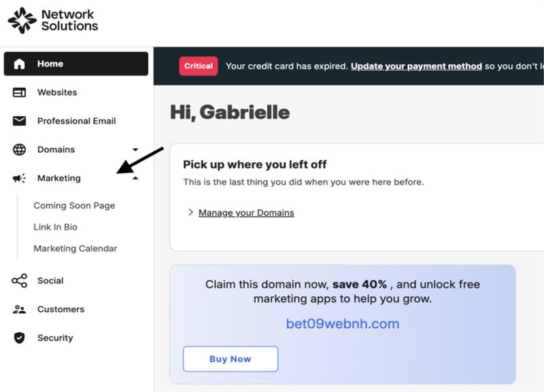
Task: Click the Network Solutions logo icon
Action: coord(22,20)
